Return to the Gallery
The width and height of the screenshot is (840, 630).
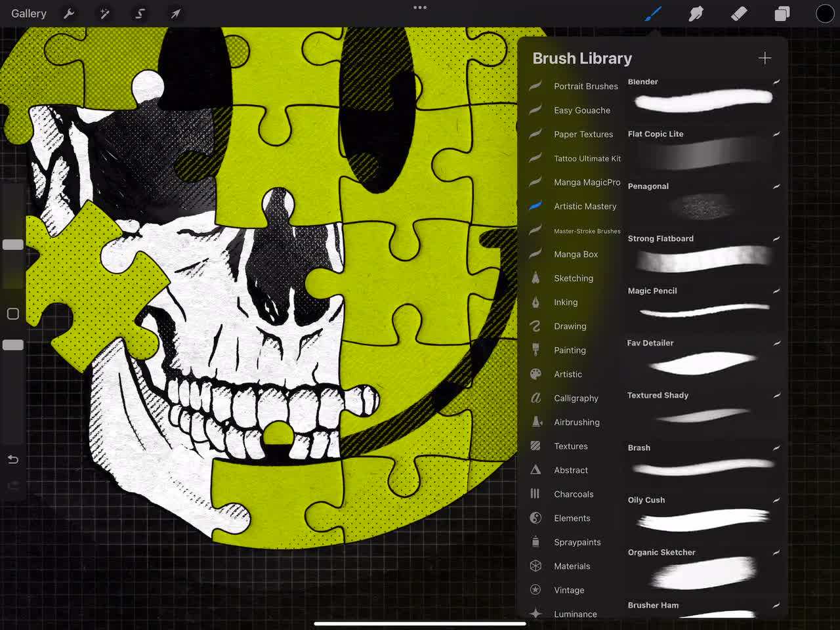[29, 13]
